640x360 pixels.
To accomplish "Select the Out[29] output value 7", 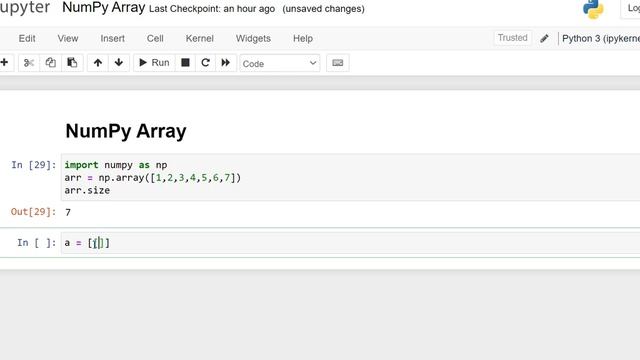I will [x=68, y=212].
